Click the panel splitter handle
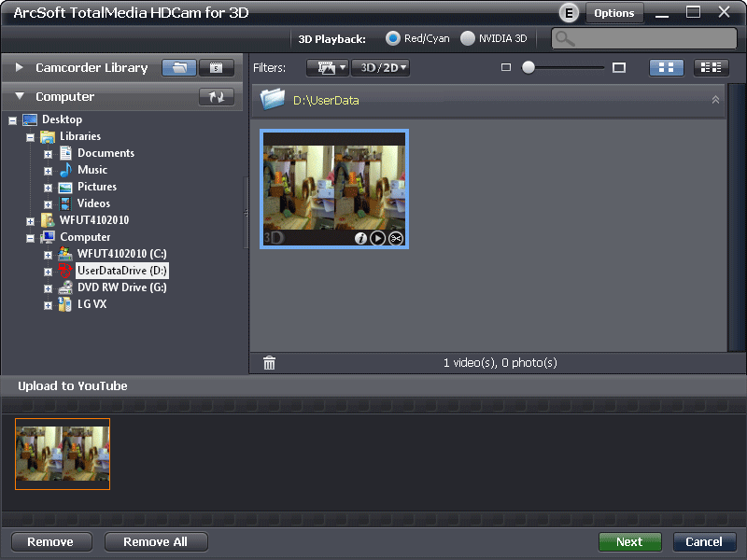 coord(246,213)
